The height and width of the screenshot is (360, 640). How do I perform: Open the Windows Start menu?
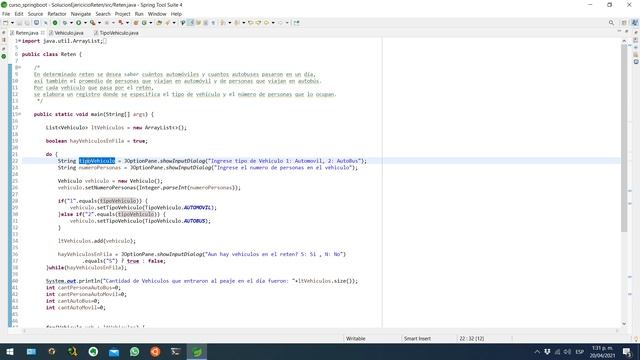[10, 351]
